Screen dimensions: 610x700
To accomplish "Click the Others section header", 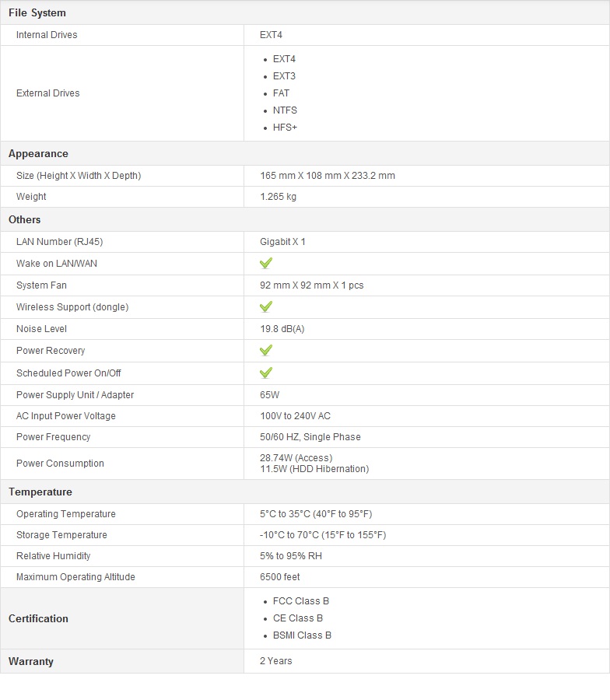I will pyautogui.click(x=25, y=220).
